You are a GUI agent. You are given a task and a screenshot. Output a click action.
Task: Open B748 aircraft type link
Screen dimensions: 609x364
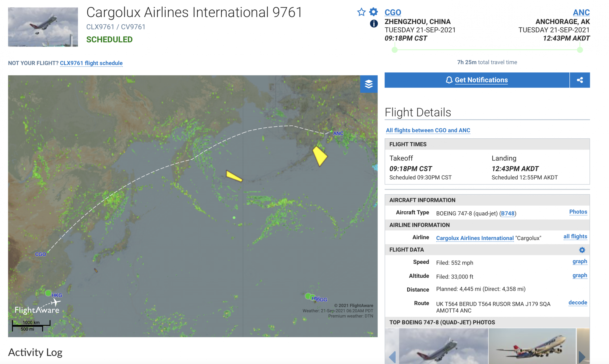click(x=508, y=213)
